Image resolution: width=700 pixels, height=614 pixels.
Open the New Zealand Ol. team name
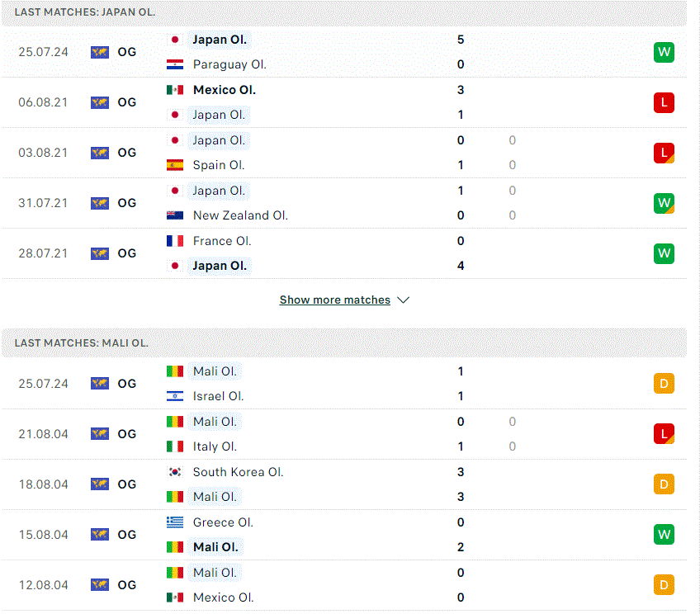click(240, 215)
